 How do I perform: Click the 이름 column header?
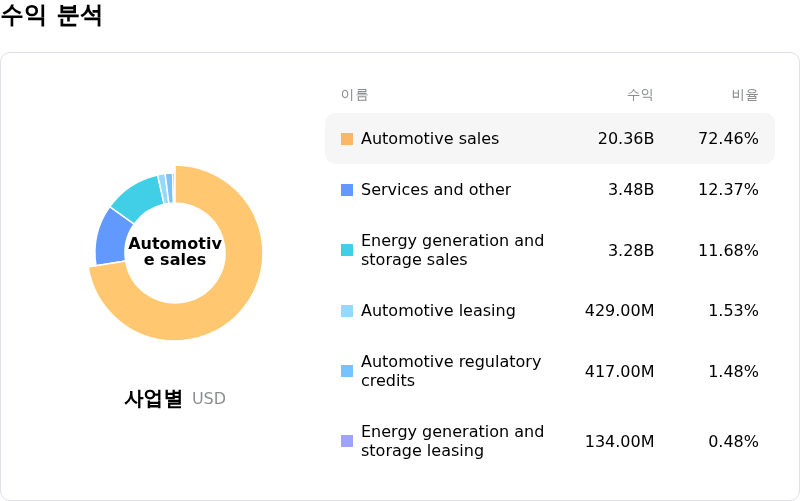pos(355,94)
